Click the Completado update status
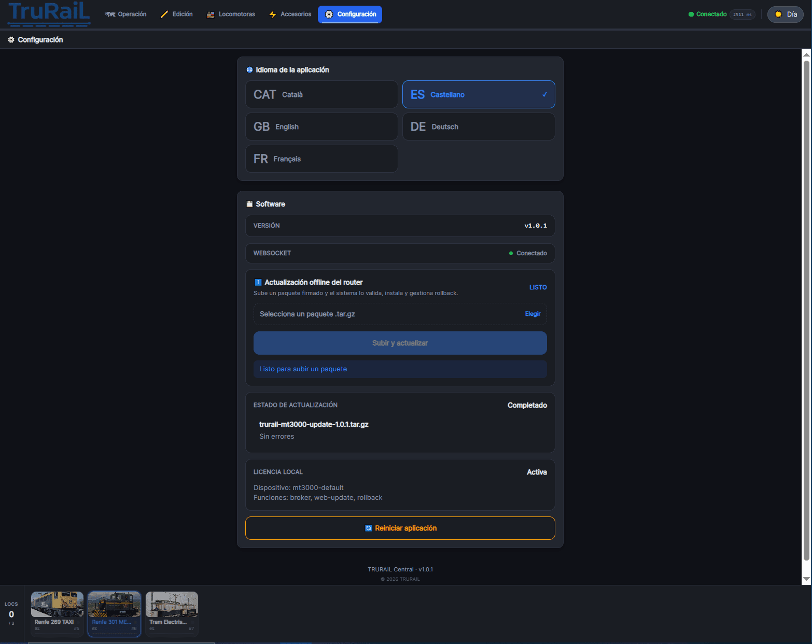Viewport: 812px width, 644px height. (527, 405)
